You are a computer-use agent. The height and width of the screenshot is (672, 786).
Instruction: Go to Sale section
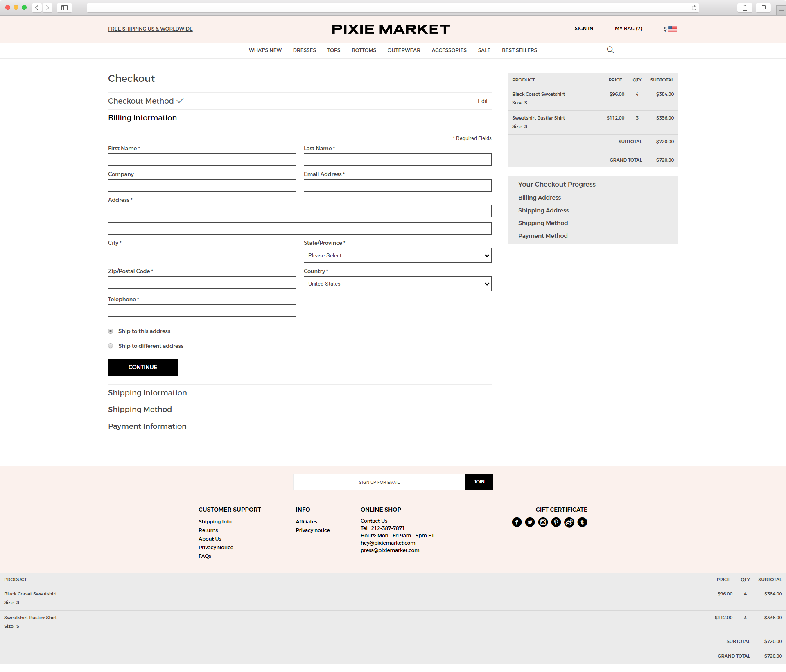point(484,50)
